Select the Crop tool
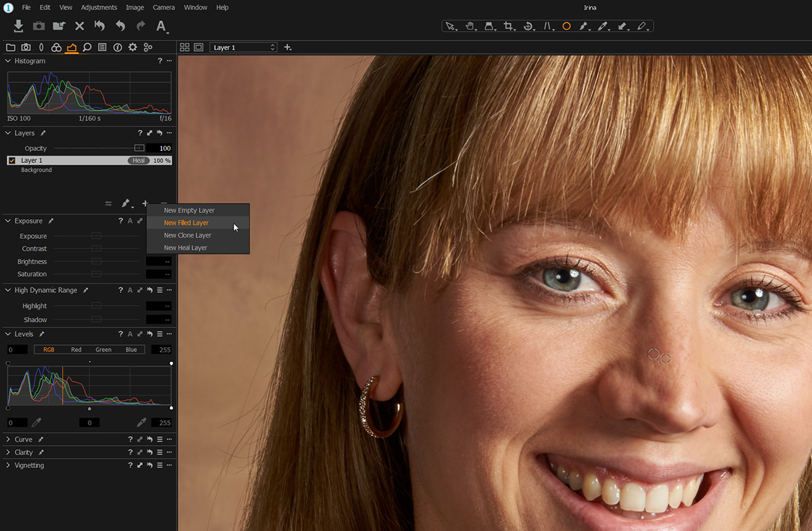The image size is (812, 531). pos(507,26)
